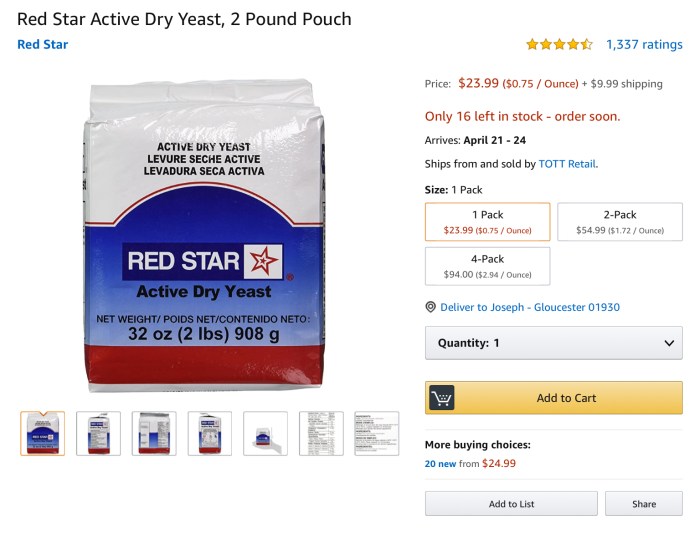View the last ingredients text thumbnail

point(376,433)
